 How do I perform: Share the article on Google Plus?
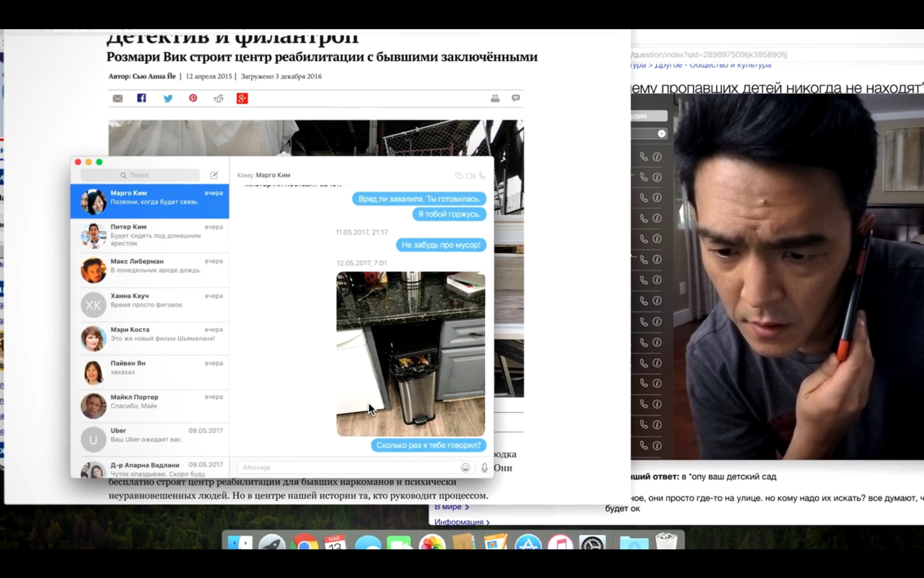coord(242,99)
